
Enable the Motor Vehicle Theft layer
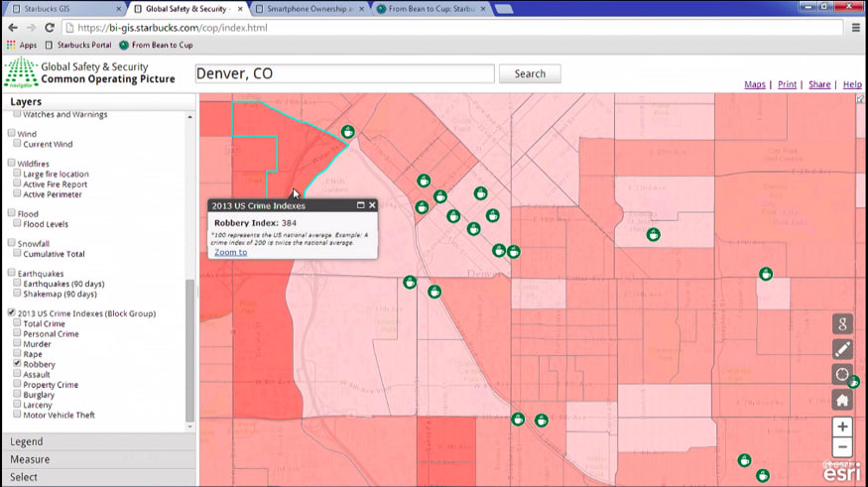[x=17, y=414]
